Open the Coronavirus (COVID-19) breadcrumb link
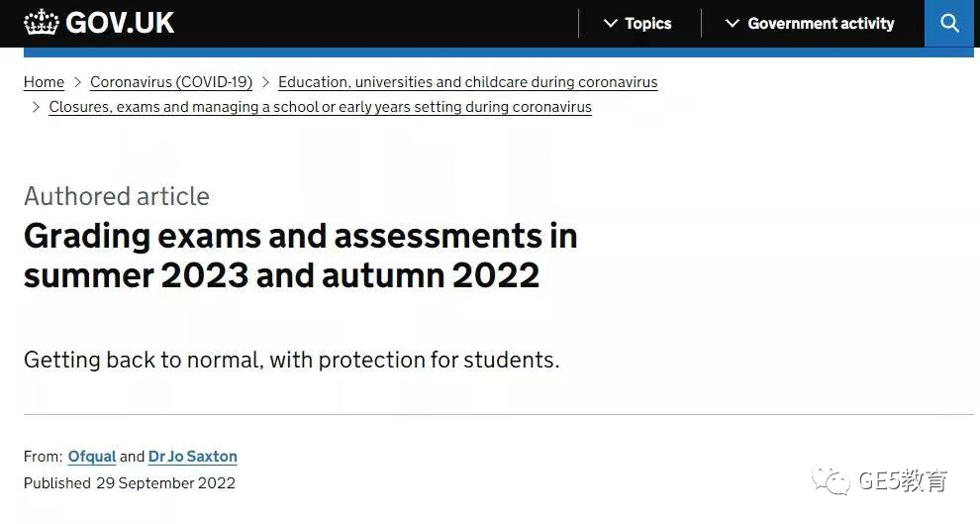The height and width of the screenshot is (524, 980). [171, 82]
